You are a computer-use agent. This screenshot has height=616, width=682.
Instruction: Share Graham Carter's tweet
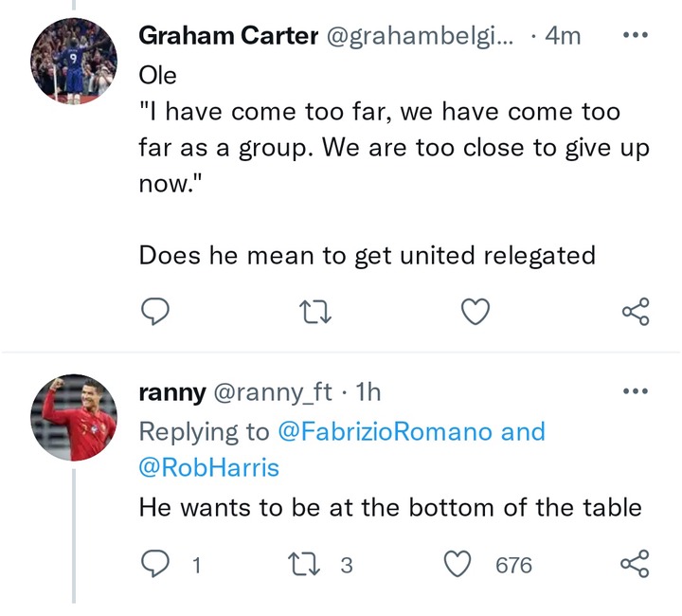pyautogui.click(x=636, y=312)
